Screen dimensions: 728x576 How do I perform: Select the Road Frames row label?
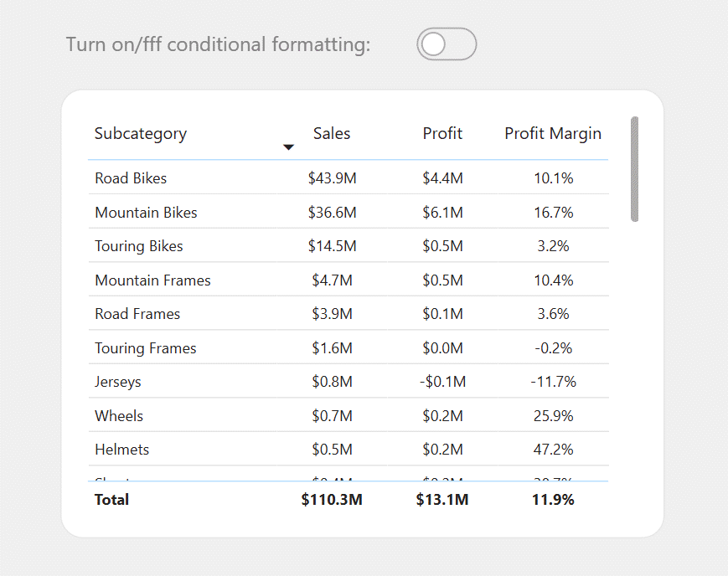pyautogui.click(x=137, y=314)
